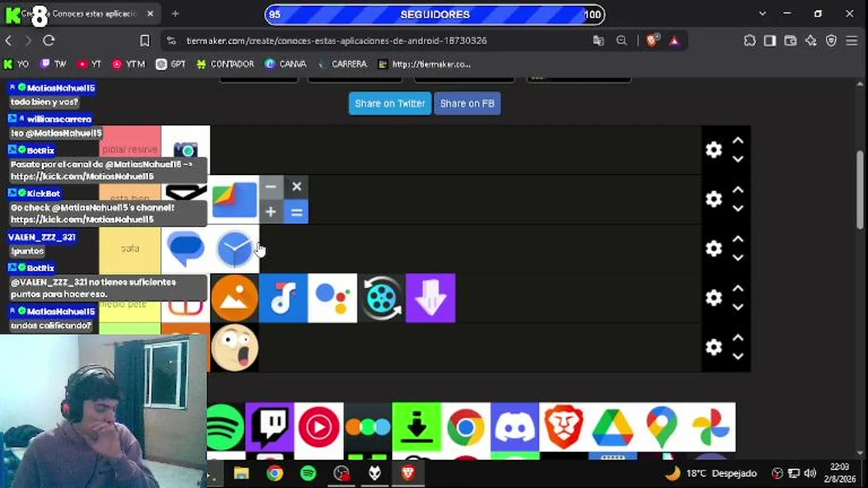Open the Brave Shields icon in the address bar
This screenshot has width=868, height=488.
[x=652, y=41]
